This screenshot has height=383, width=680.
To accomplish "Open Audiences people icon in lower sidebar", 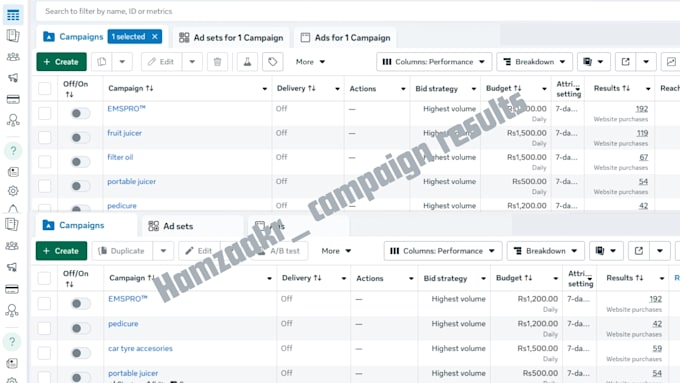I will [x=12, y=246].
